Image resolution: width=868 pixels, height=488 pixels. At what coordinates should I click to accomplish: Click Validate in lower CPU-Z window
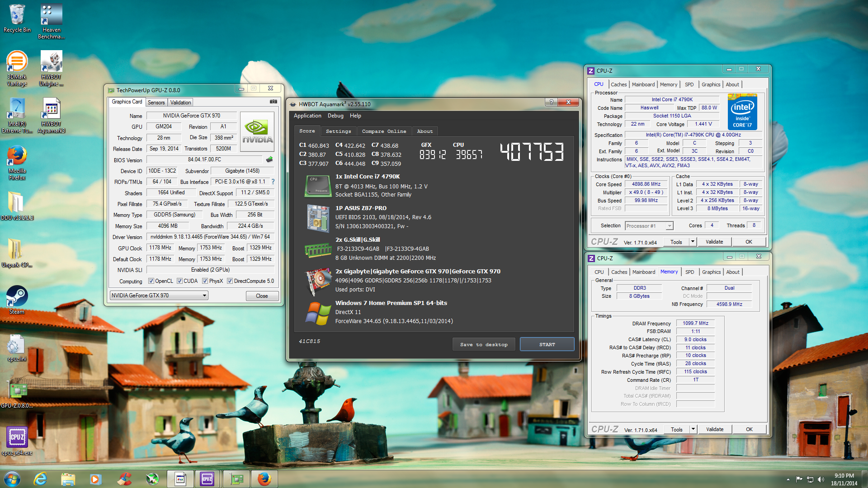point(715,429)
